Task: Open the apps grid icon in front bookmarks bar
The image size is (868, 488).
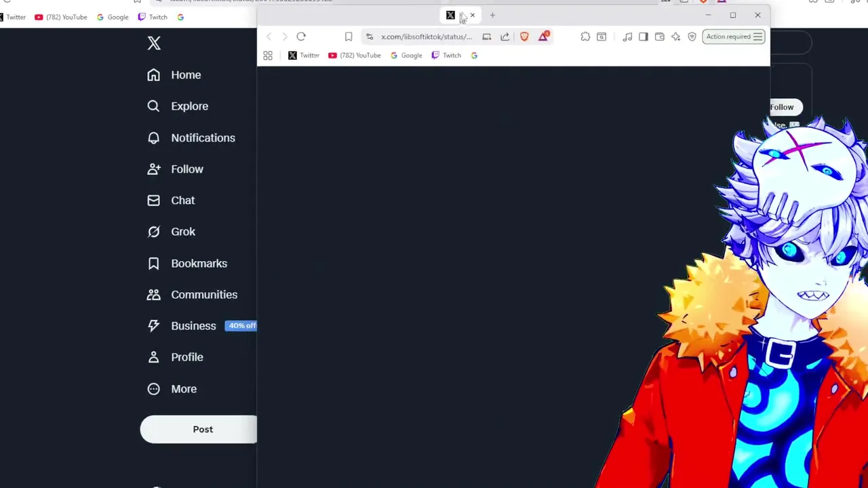Action: (268, 56)
